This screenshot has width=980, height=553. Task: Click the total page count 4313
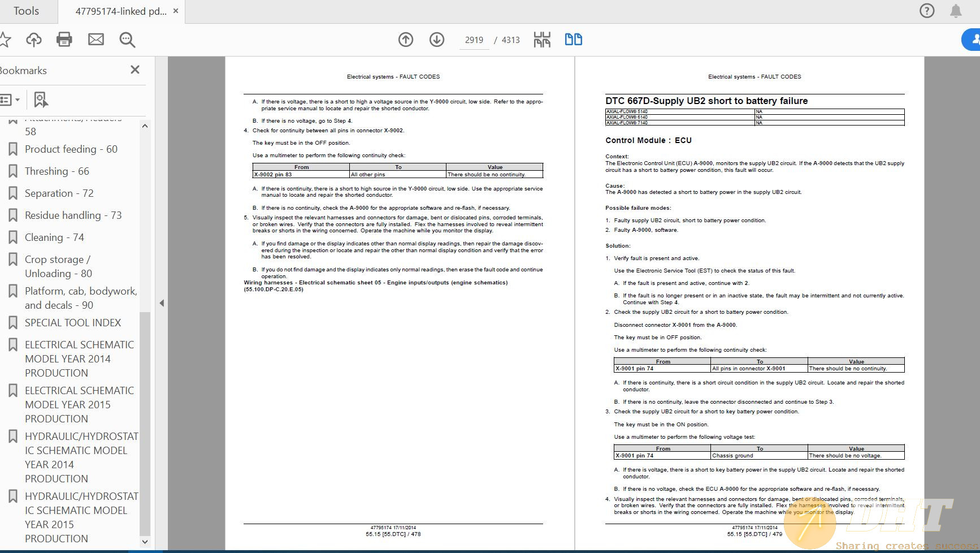510,40
